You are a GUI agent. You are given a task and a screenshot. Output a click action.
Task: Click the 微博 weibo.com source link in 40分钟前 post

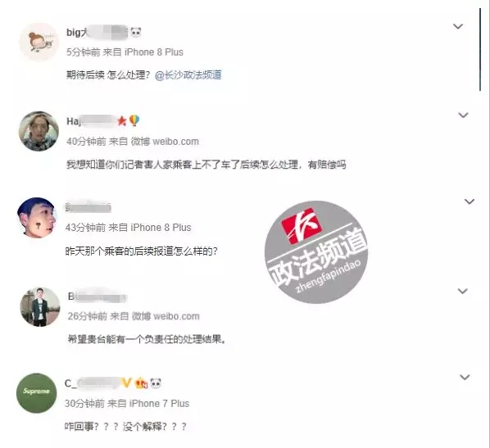165,142
